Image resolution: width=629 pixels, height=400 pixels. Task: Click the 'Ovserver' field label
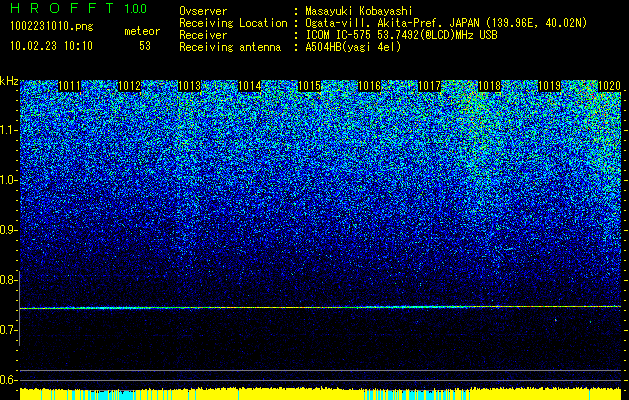click(203, 11)
